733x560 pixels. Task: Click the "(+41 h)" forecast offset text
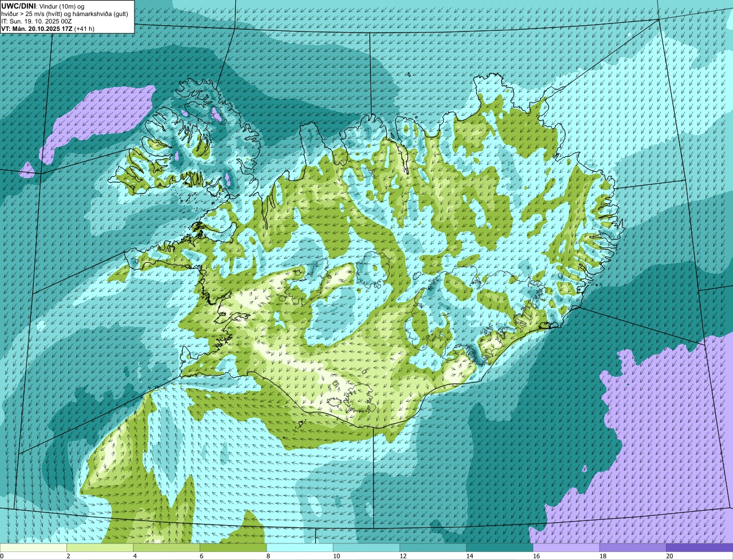(85, 29)
